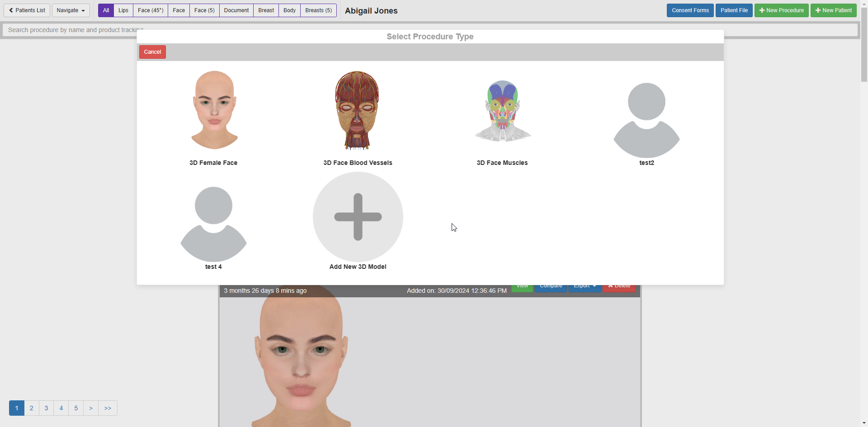Viewport: 868px width, 427px height.
Task: Open the Navigate dropdown
Action: click(x=71, y=10)
